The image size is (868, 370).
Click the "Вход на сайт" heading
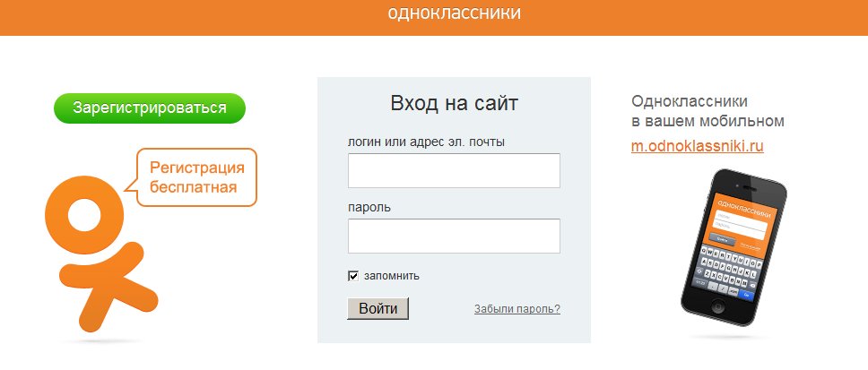(454, 103)
